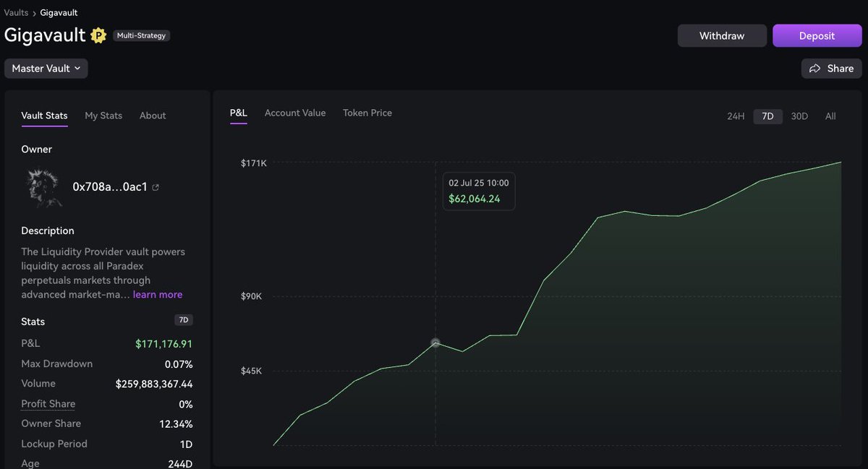868x469 pixels.
Task: Open the My Stats tab
Action: 103,116
